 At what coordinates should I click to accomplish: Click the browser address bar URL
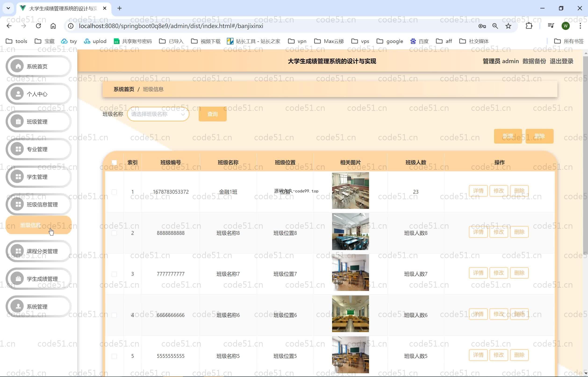click(171, 26)
